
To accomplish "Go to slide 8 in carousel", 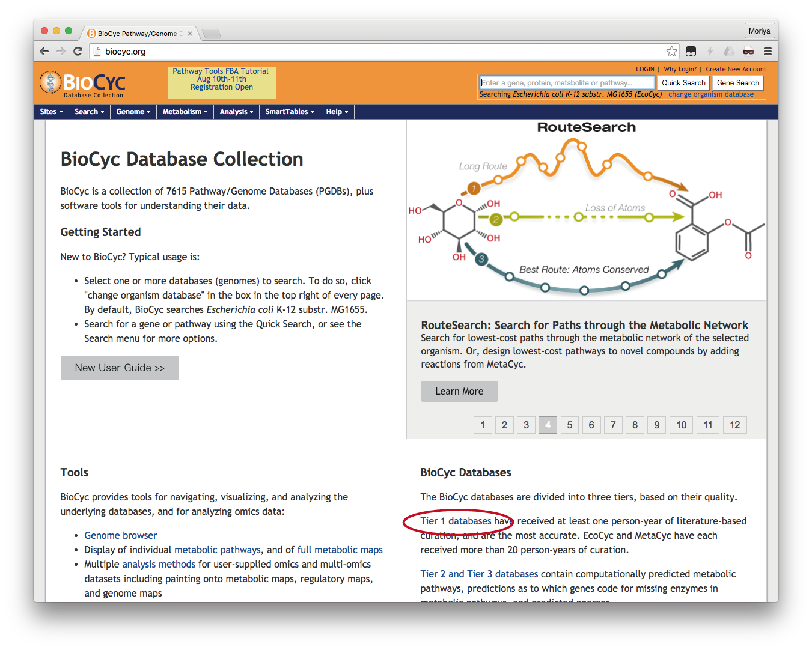I will click(635, 425).
